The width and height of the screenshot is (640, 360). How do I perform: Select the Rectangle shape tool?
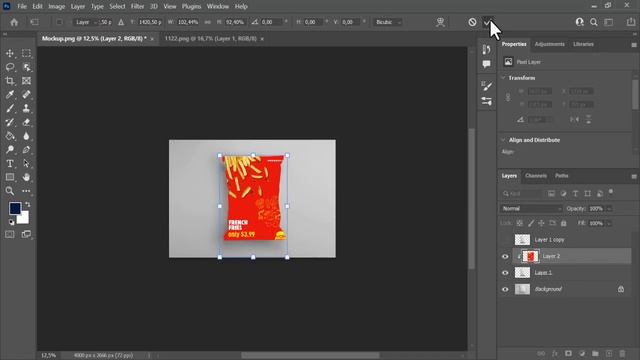[10, 177]
